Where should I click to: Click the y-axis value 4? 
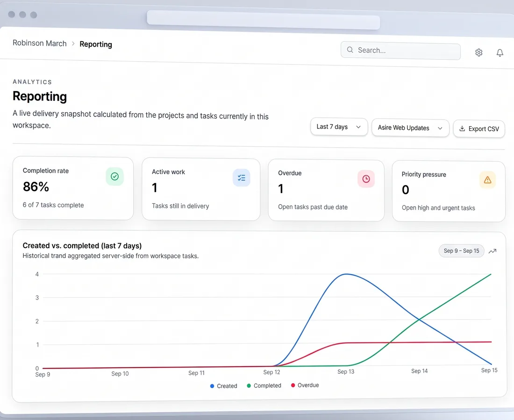point(37,274)
